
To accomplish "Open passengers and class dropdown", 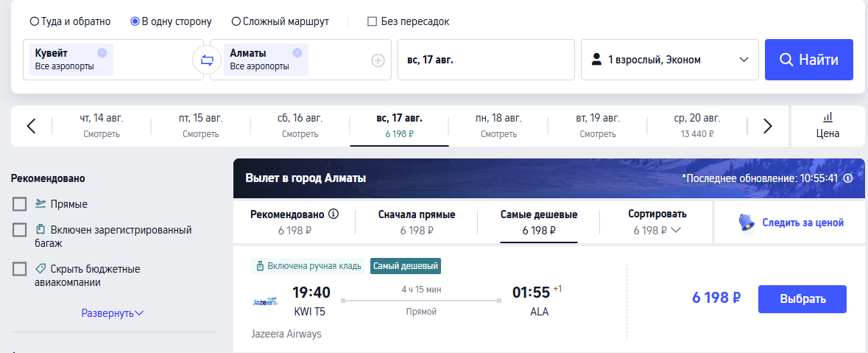I will coord(670,60).
